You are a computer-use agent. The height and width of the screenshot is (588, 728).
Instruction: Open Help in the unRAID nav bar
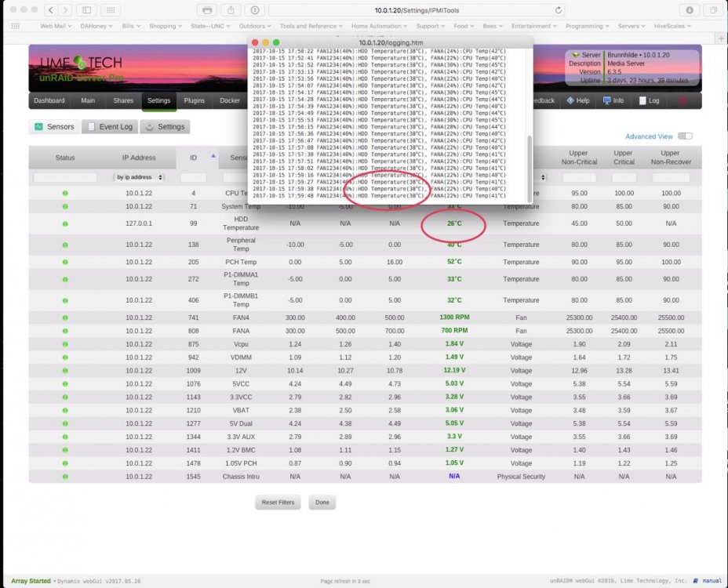tap(577, 100)
